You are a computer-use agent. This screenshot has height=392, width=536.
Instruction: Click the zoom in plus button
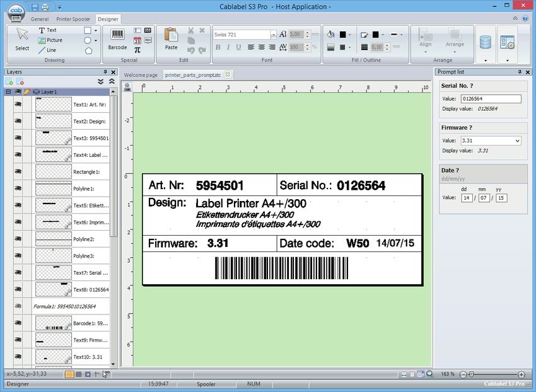(x=521, y=374)
